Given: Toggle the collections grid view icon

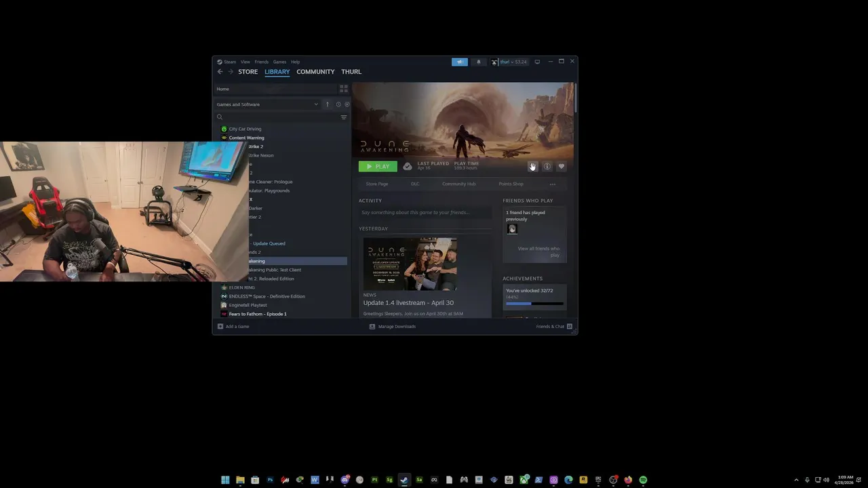Looking at the screenshot, I should click(344, 89).
